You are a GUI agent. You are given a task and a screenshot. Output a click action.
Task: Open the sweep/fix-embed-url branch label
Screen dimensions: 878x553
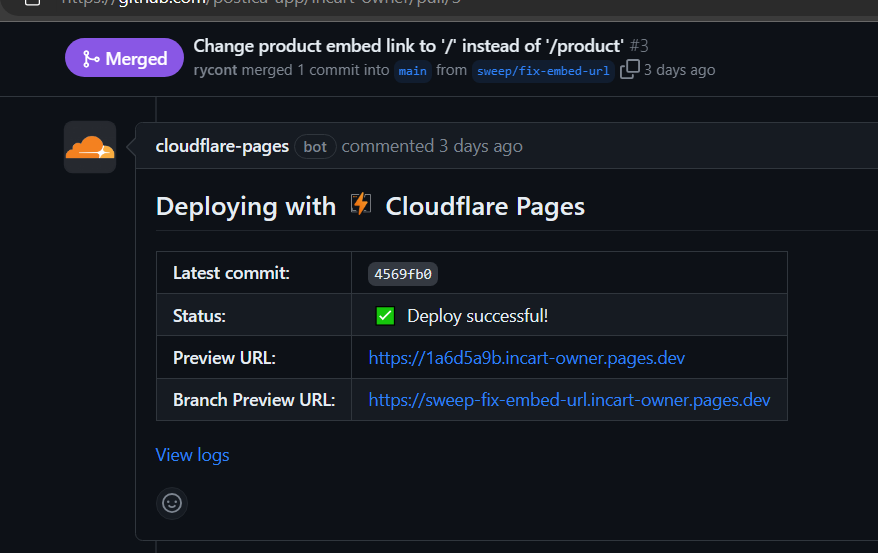click(542, 71)
